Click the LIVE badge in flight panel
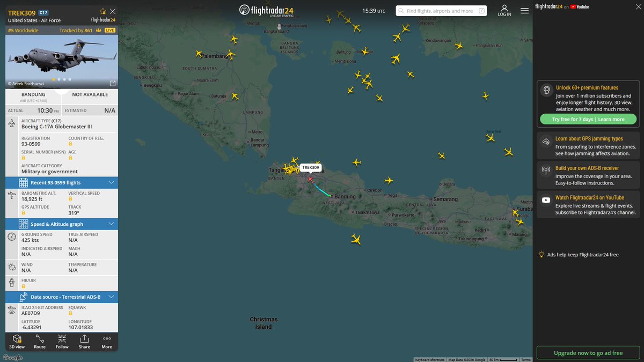 pos(110,31)
